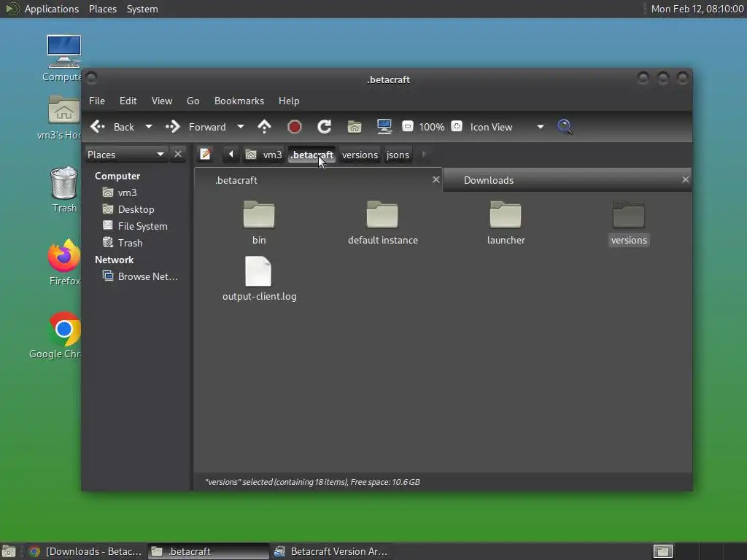
Task: Close the Downloads tab
Action: point(685,179)
